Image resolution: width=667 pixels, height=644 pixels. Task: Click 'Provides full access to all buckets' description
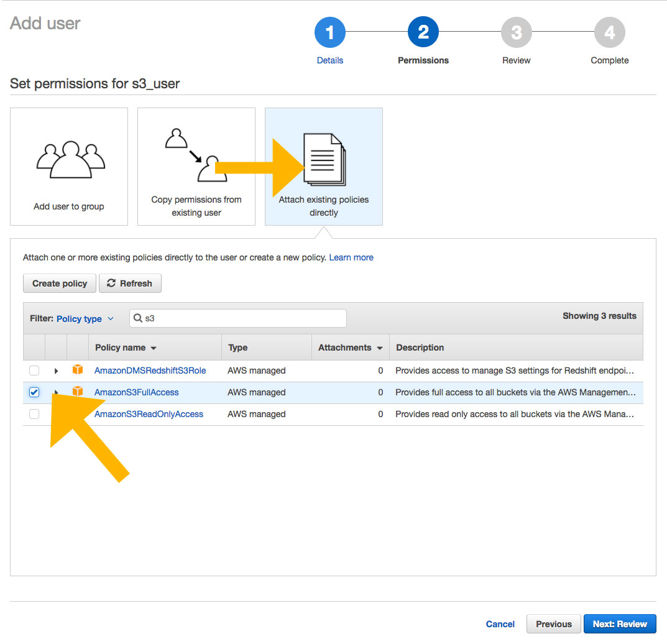[515, 392]
